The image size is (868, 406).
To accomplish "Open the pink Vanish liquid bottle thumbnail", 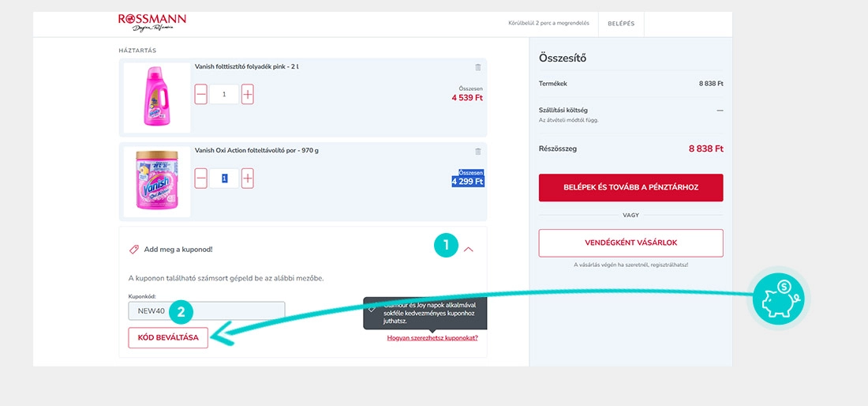I will pyautogui.click(x=157, y=97).
